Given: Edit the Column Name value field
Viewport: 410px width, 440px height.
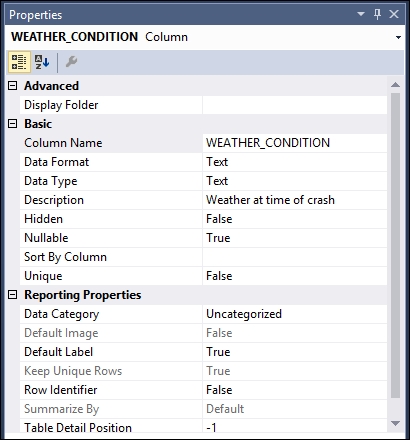Looking at the screenshot, I should 295,143.
